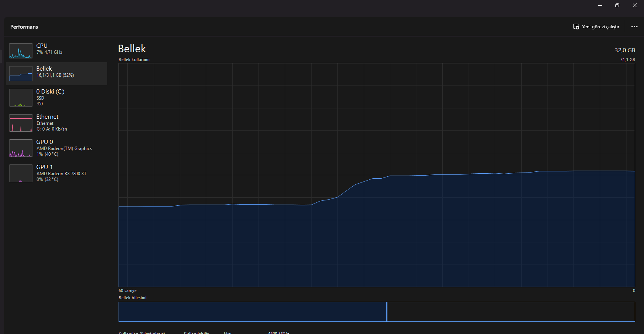
Task: Click the Bellek bileşimi composition bar
Action: 377,312
